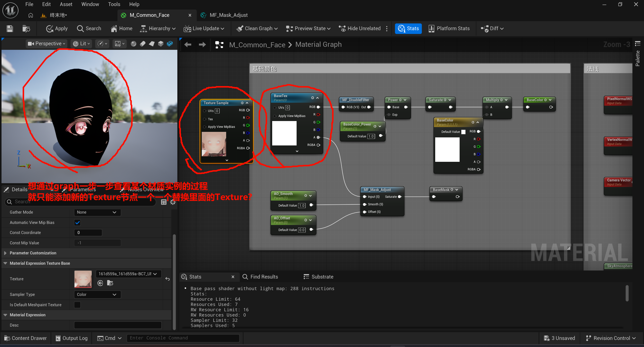Click the Save asset floppy disk icon

tap(10, 28)
